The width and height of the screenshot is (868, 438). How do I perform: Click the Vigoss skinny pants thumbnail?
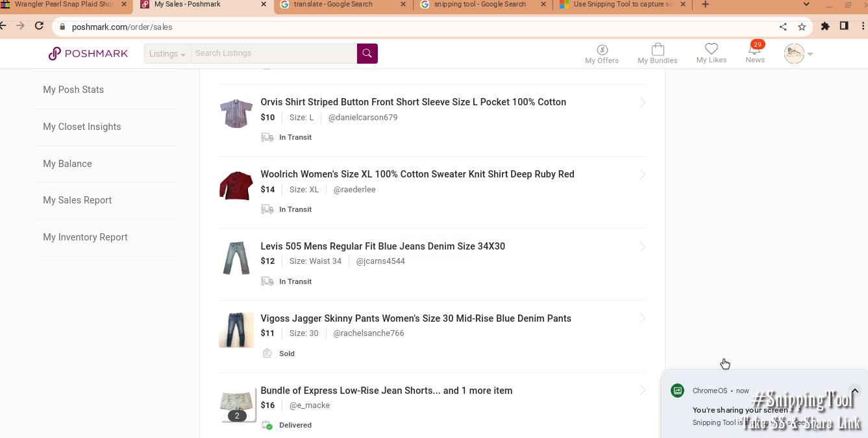pyautogui.click(x=236, y=330)
